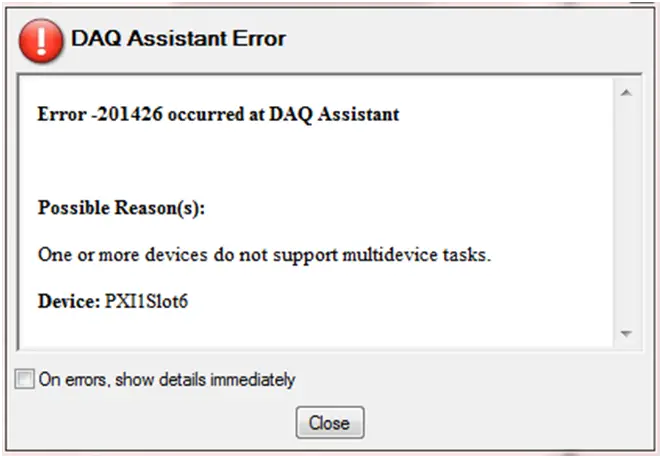Click the error code '-201426'
The height and width of the screenshot is (458, 662).
coord(127,114)
